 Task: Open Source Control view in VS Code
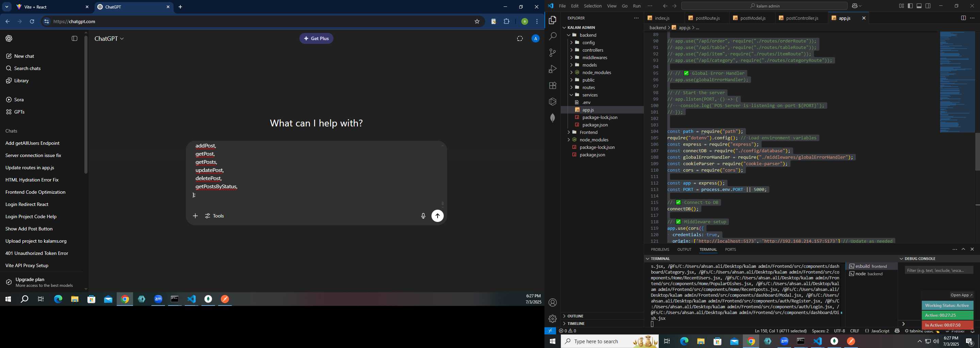coord(552,53)
